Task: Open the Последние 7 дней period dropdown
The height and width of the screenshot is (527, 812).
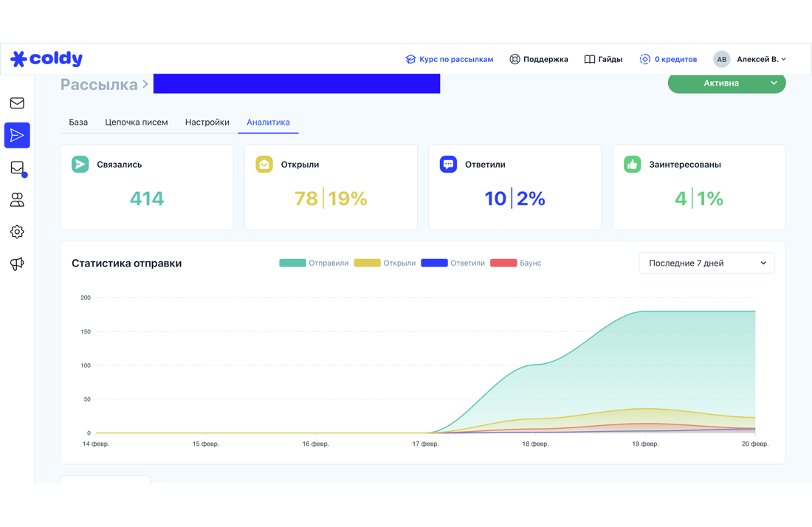Action: [706, 263]
